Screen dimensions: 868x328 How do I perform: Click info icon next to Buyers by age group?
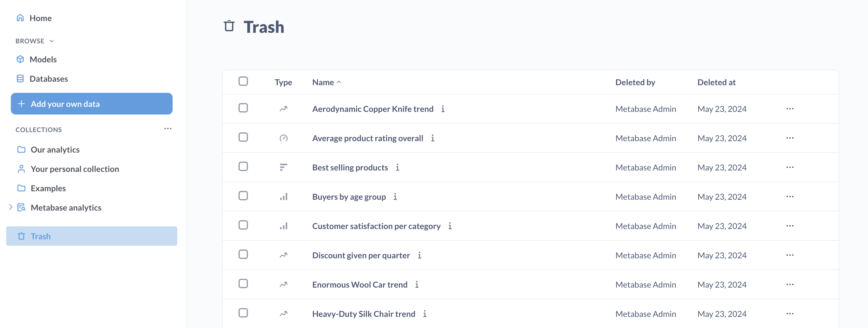click(395, 197)
